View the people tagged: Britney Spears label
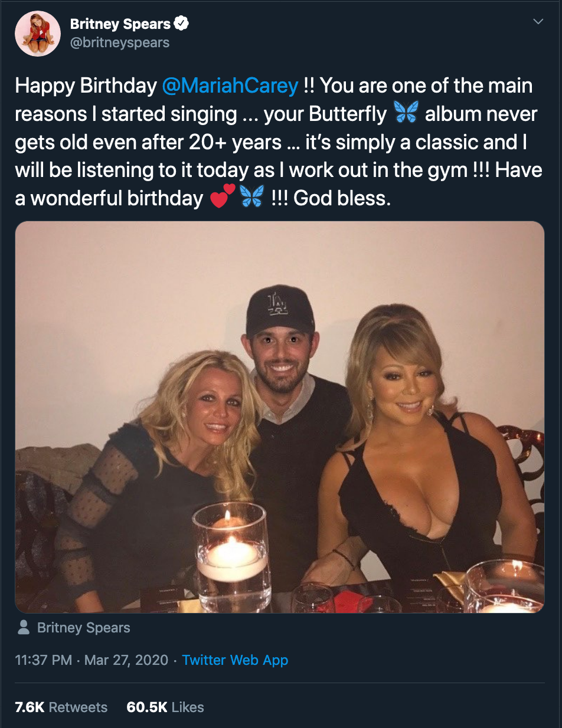 tap(83, 628)
